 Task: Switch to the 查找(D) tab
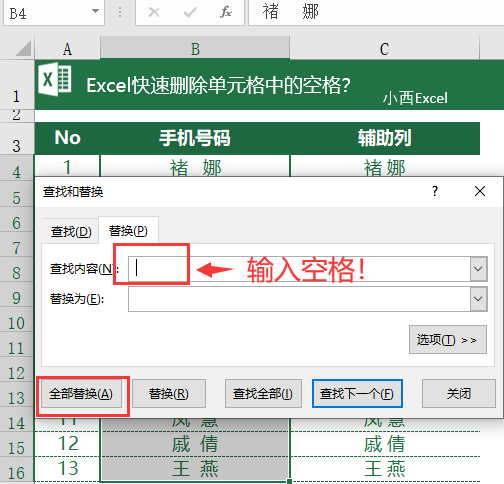coord(71,231)
